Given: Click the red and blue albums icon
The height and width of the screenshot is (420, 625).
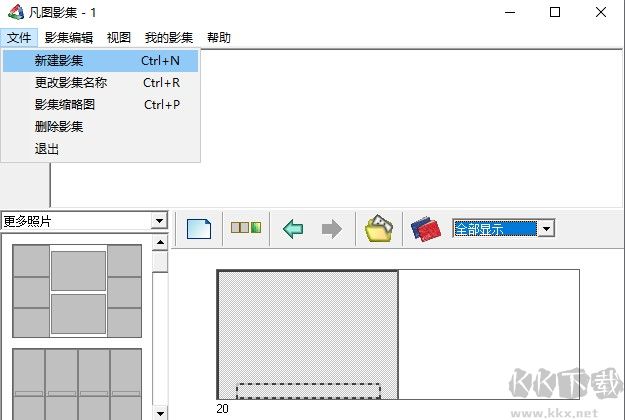Looking at the screenshot, I should tap(426, 229).
